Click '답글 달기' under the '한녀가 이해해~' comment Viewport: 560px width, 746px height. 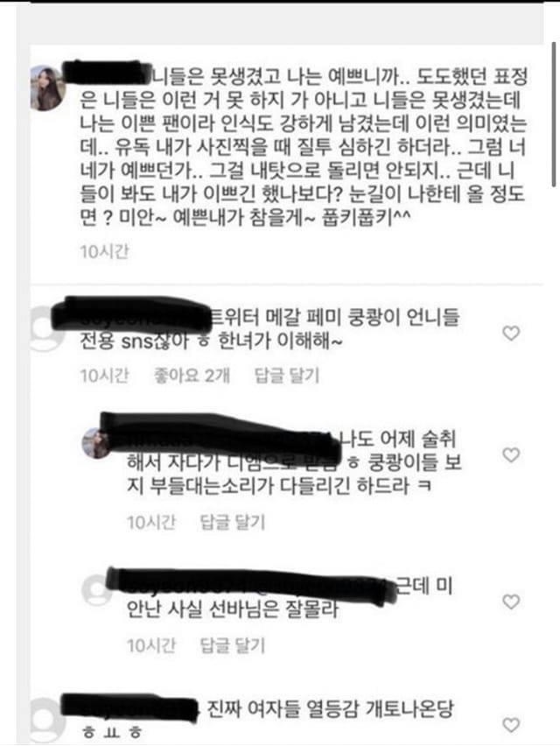coord(287,376)
